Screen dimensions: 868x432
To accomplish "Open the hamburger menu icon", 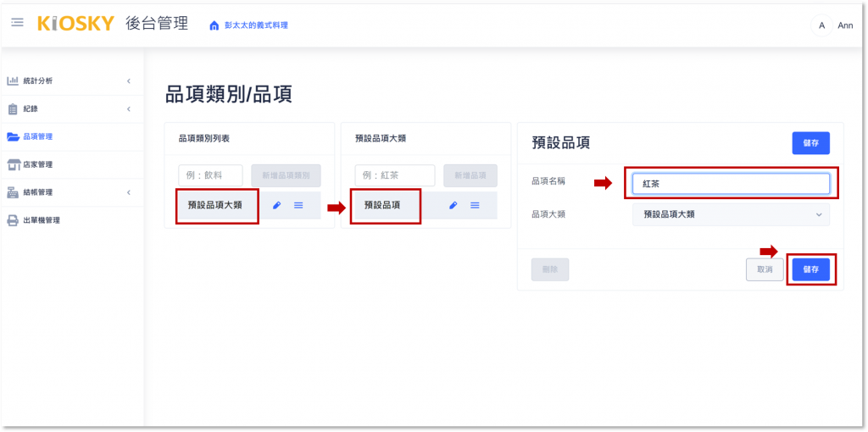I will pyautogui.click(x=18, y=23).
